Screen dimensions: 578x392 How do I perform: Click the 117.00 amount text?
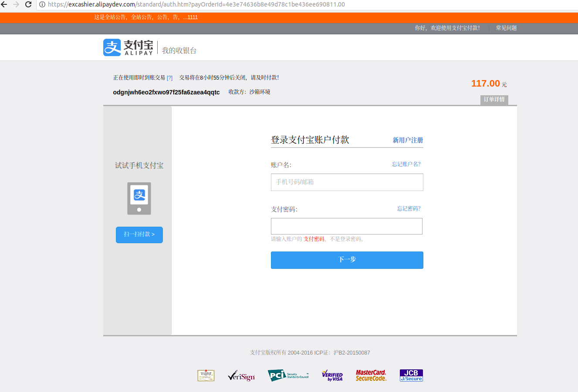coord(486,84)
